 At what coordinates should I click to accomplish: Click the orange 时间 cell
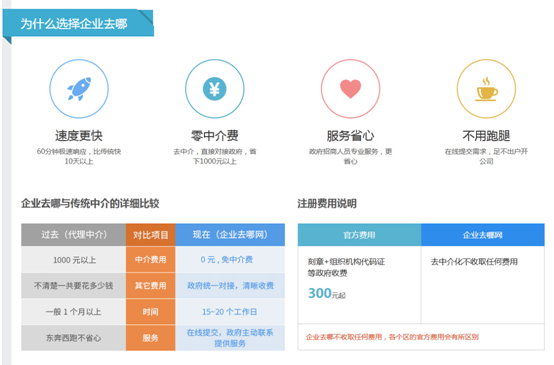[x=151, y=312]
